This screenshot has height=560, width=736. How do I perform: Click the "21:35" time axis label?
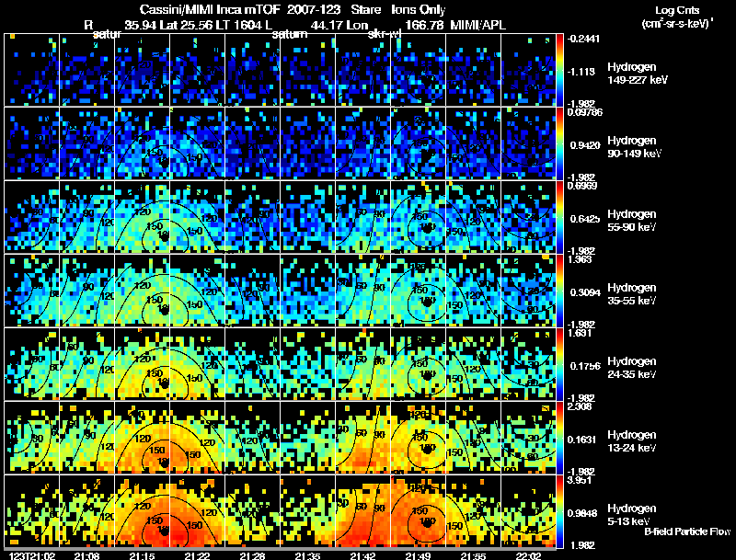(307, 555)
